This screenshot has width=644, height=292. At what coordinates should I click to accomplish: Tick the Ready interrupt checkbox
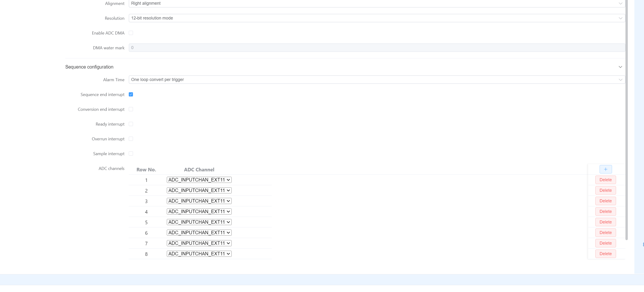(131, 124)
